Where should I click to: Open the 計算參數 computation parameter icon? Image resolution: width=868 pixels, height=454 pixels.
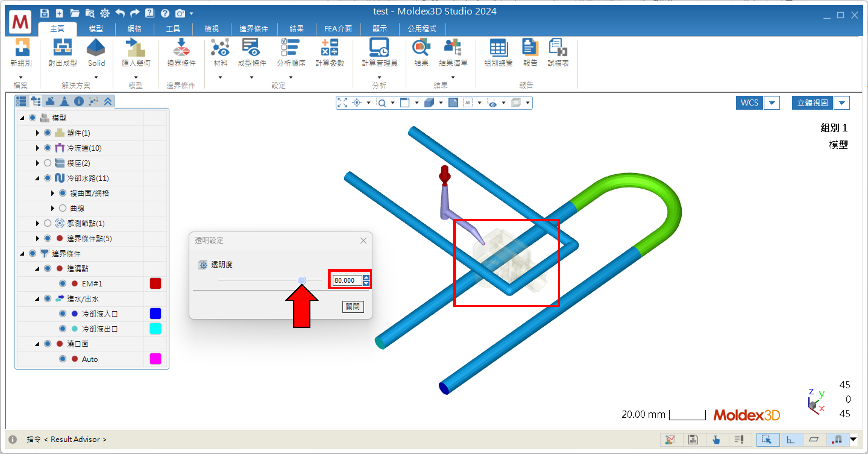click(x=330, y=47)
